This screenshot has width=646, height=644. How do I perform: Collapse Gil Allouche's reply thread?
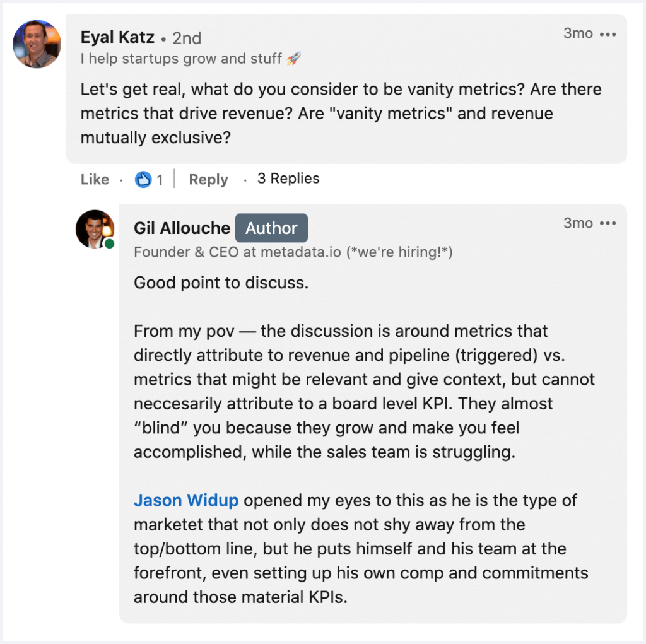click(x=288, y=179)
